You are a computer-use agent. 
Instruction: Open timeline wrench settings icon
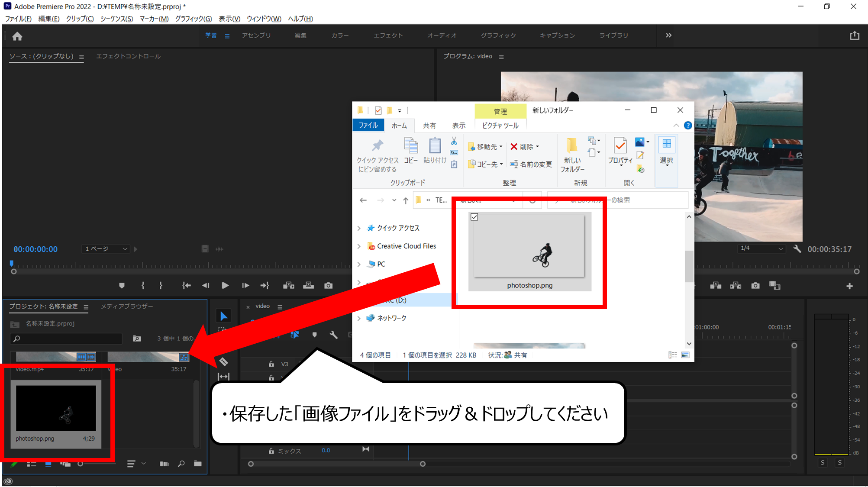(333, 335)
